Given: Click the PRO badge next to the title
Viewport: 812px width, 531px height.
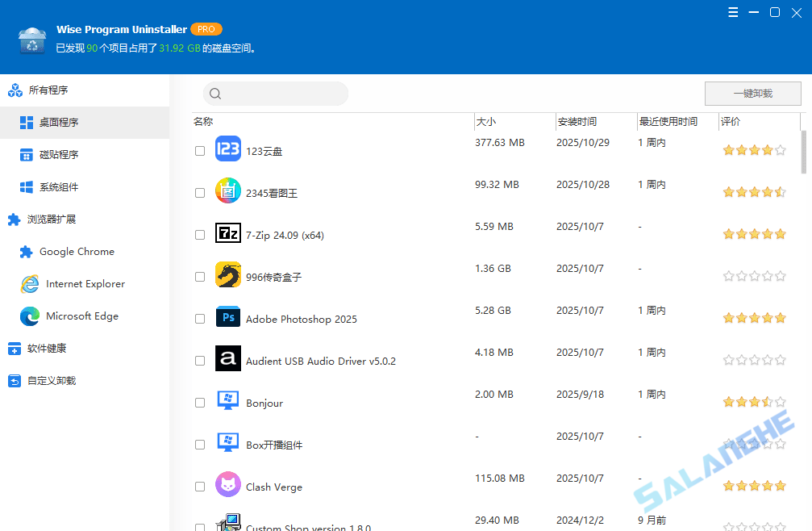Looking at the screenshot, I should [206, 29].
